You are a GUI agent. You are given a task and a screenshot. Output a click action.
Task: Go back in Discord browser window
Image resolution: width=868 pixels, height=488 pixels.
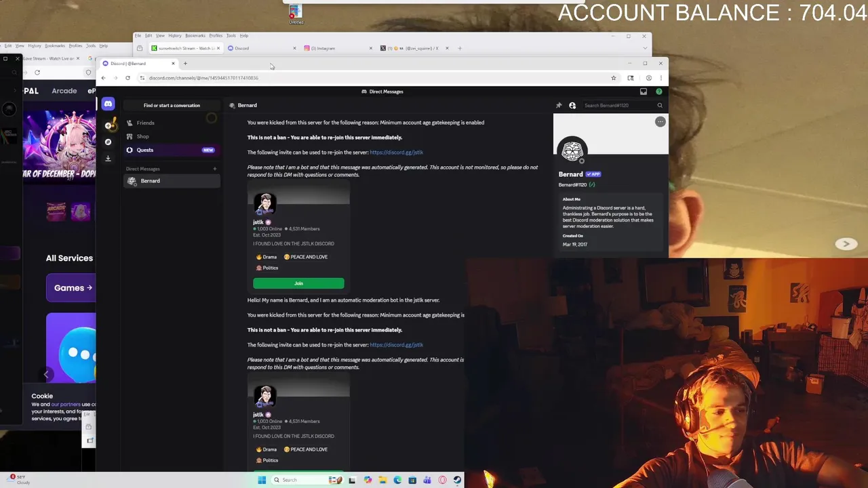tap(104, 78)
